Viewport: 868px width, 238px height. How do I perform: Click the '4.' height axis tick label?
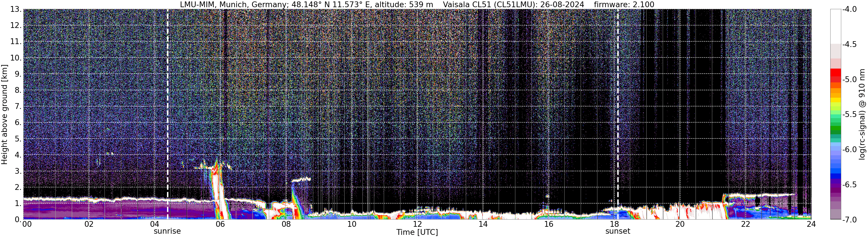[18, 155]
